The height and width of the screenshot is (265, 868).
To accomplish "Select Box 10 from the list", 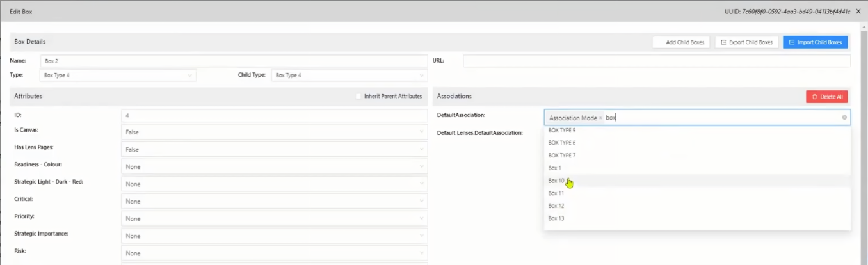I will 556,181.
